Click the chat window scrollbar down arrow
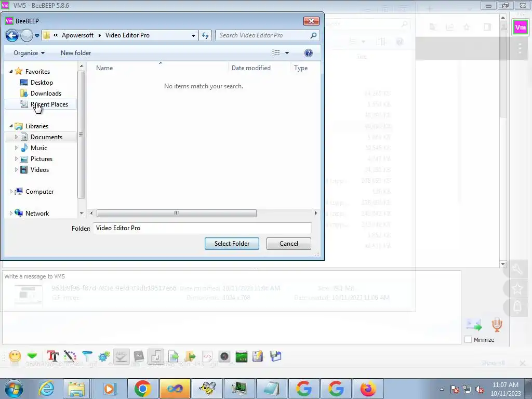The width and height of the screenshot is (532, 399). 503,263
